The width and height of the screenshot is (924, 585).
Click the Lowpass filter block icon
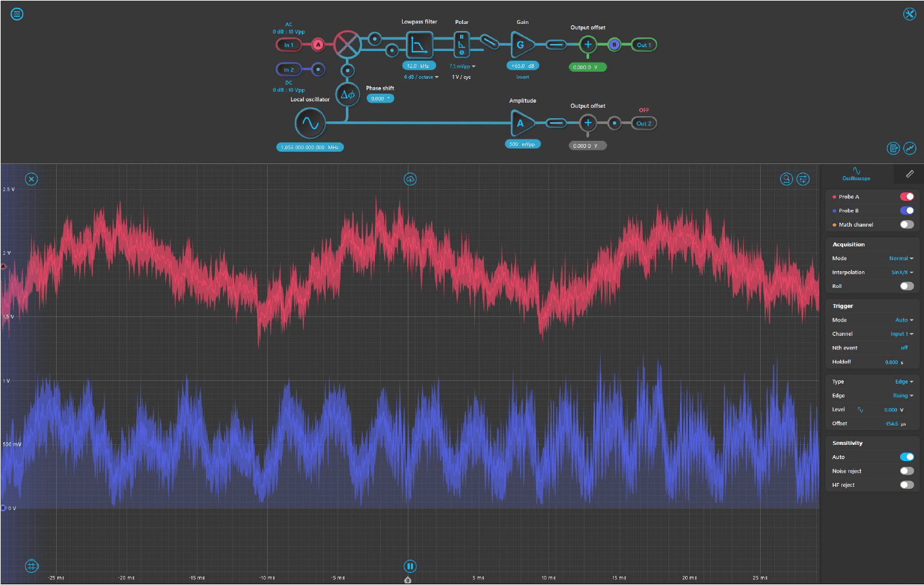[419, 45]
